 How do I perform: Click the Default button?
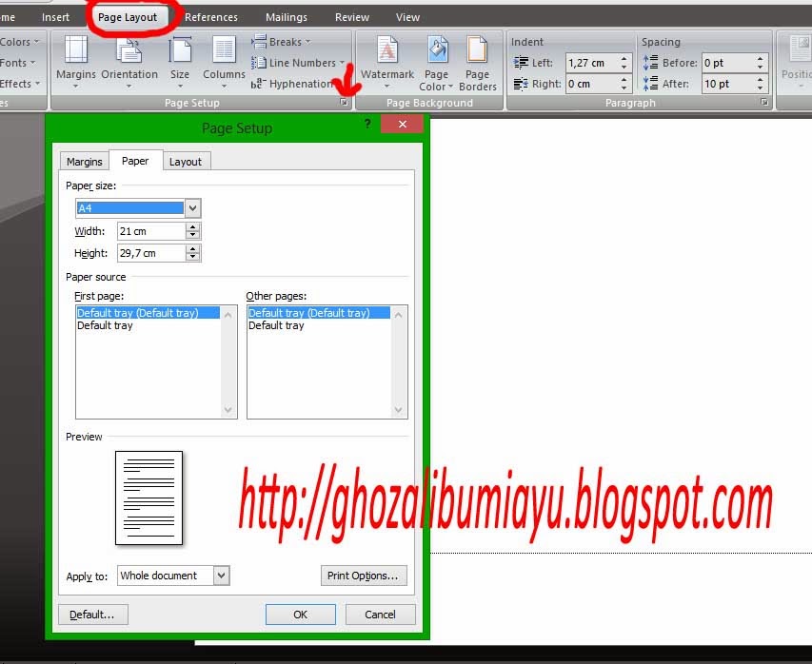[92, 615]
